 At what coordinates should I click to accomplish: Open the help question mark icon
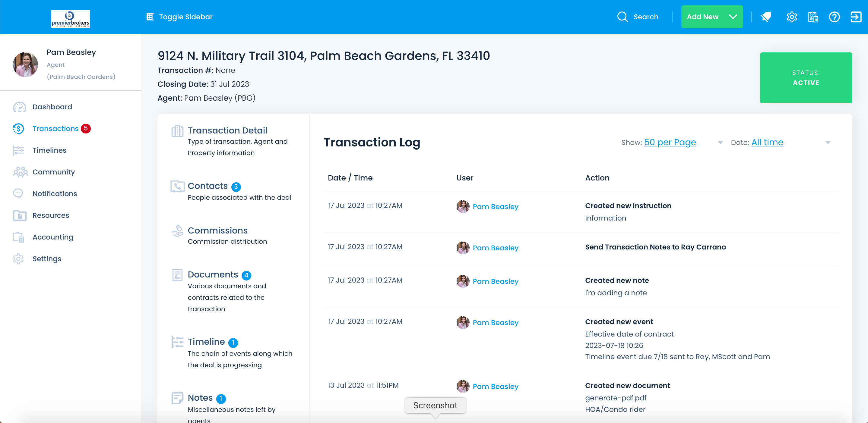click(x=834, y=17)
